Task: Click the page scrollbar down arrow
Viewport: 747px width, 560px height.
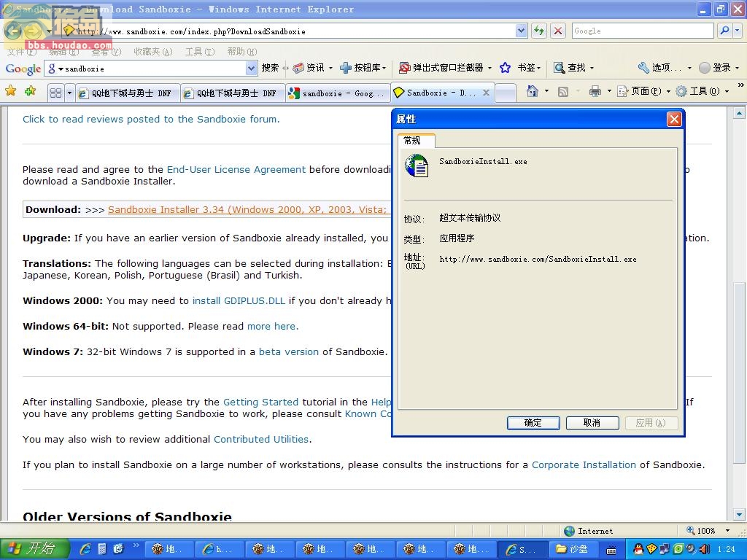Action: (x=740, y=514)
